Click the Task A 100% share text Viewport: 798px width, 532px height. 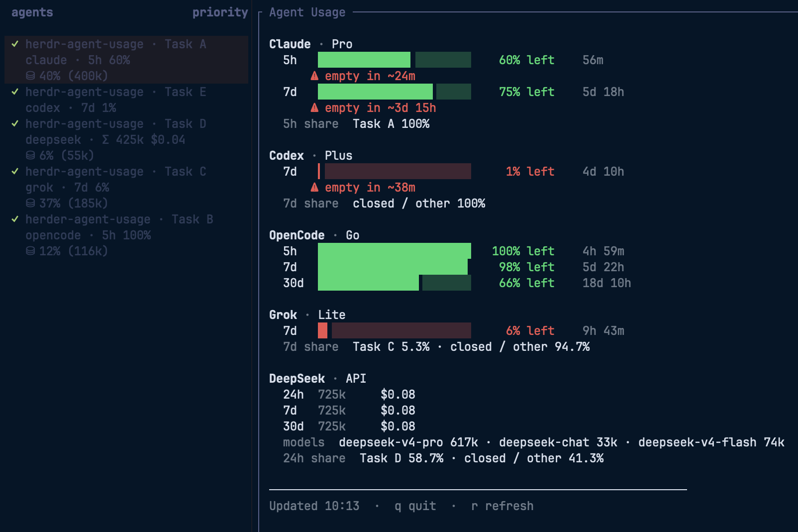pyautogui.click(x=391, y=124)
